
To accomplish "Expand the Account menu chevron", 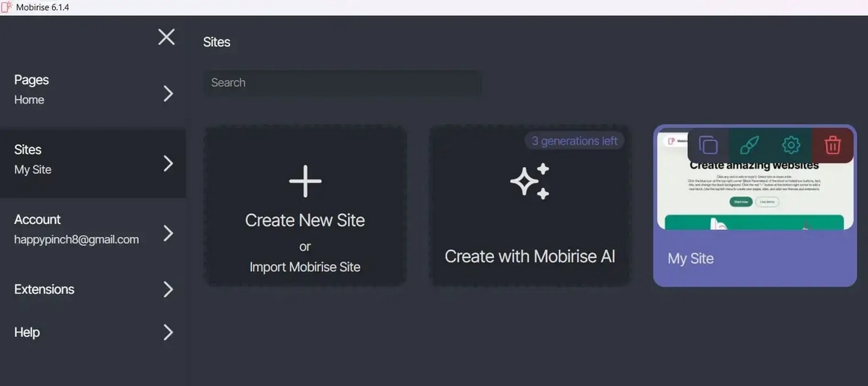I will pyautogui.click(x=169, y=233).
